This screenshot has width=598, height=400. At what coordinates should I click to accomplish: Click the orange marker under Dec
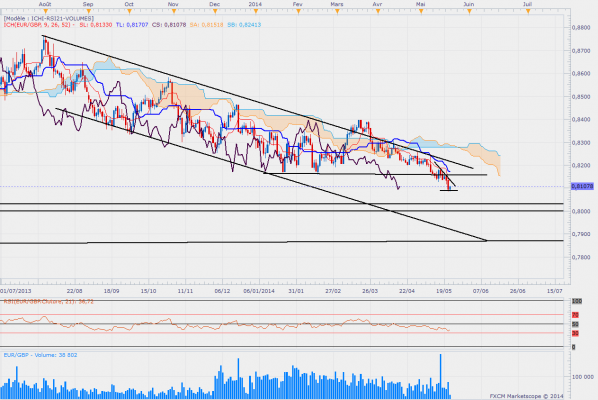215,12
